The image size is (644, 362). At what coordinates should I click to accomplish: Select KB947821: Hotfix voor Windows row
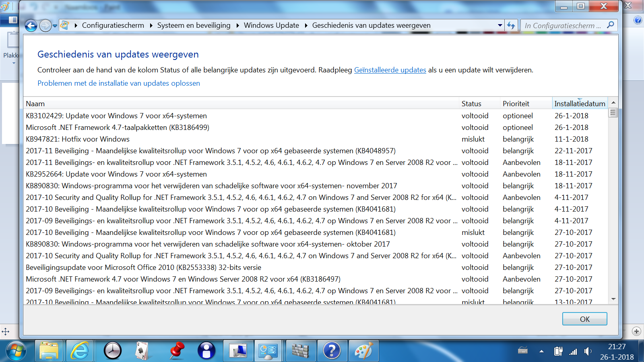click(x=316, y=139)
